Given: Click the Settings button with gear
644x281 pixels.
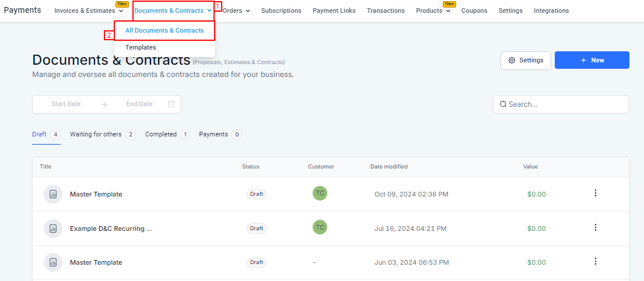Looking at the screenshot, I should coord(526,60).
